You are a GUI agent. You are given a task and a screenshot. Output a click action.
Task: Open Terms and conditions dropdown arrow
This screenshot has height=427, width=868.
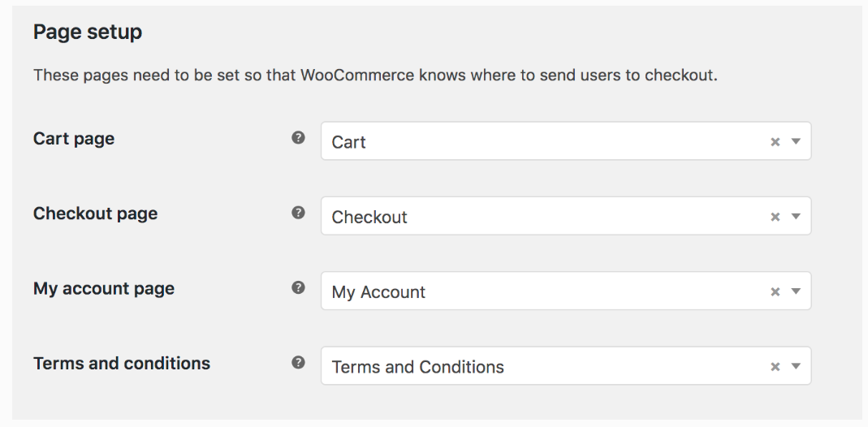click(x=796, y=366)
